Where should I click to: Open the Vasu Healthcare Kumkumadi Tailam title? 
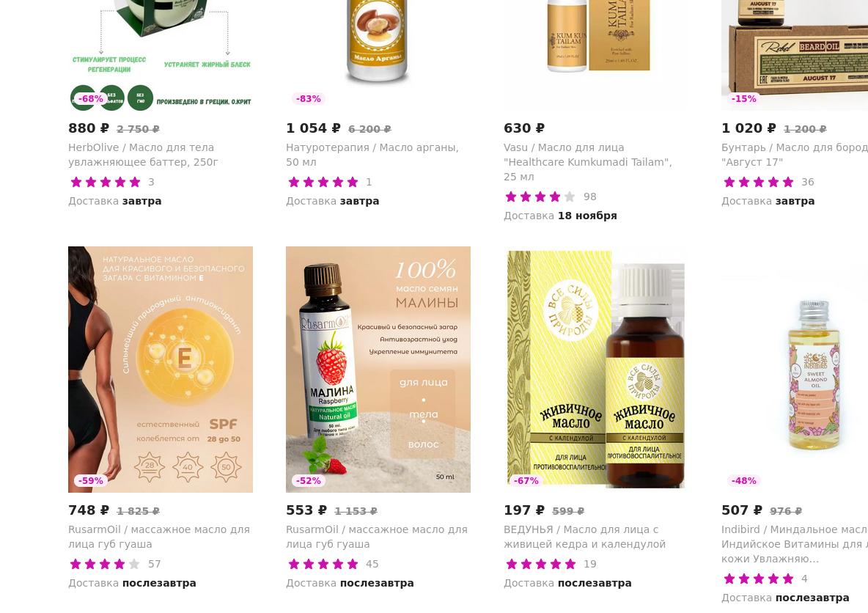(x=588, y=162)
